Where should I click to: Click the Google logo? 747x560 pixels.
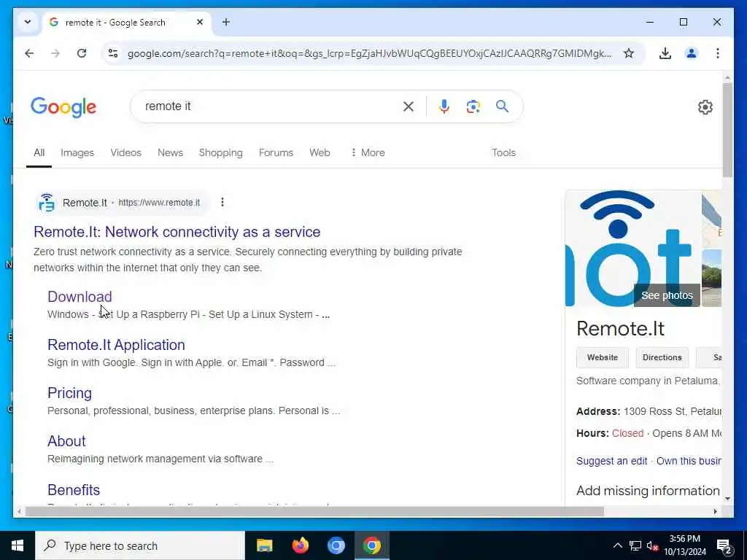pos(63,107)
